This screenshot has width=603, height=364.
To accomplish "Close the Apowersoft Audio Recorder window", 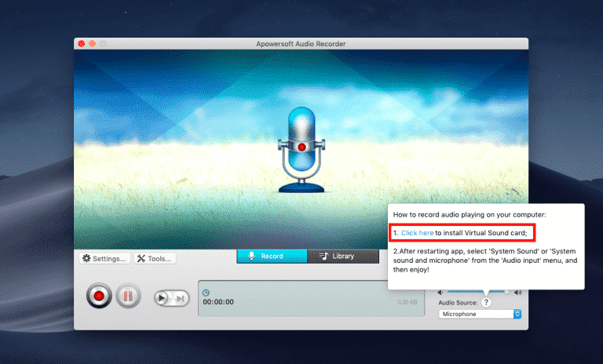I will [82, 44].
